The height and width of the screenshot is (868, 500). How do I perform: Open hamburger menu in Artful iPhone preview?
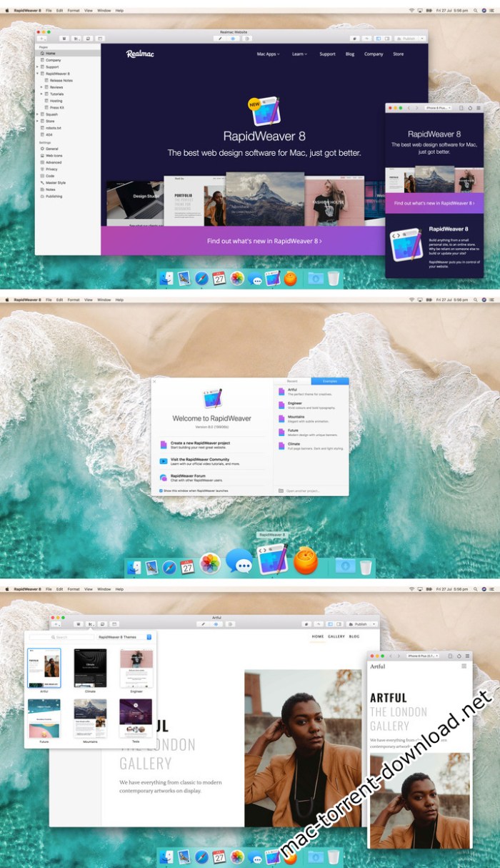coord(464,666)
